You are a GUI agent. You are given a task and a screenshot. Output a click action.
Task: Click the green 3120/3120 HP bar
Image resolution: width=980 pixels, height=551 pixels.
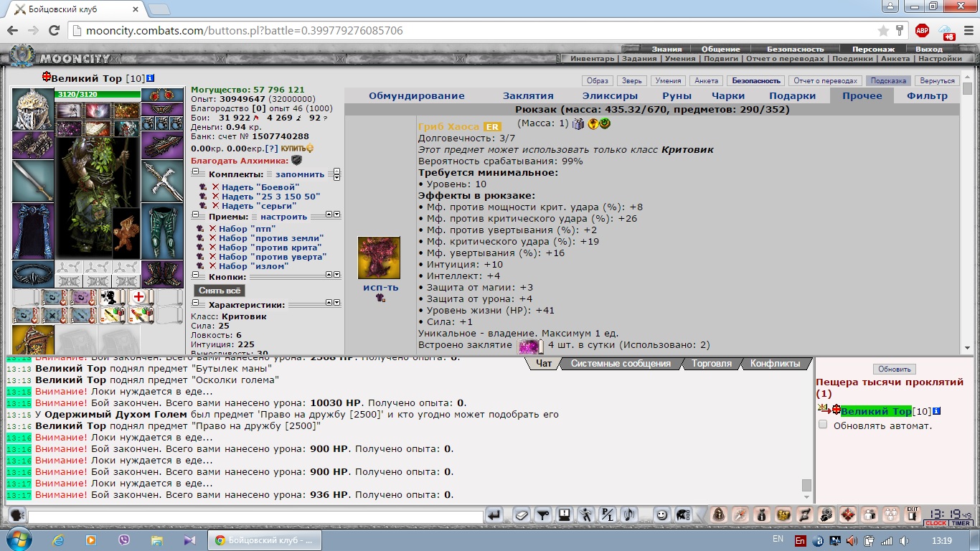pyautogui.click(x=98, y=95)
